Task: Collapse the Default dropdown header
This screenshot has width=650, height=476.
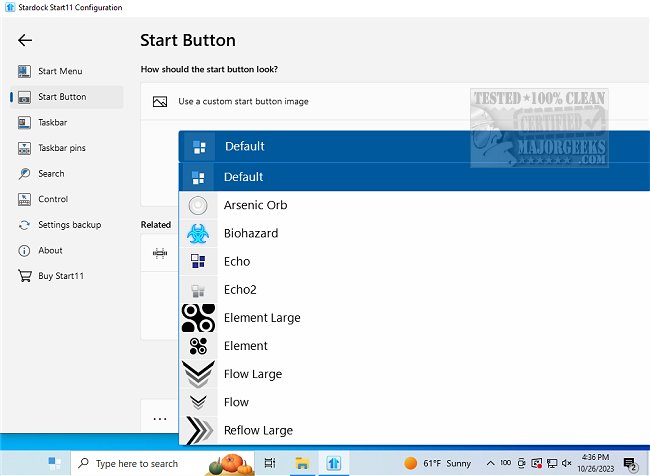Action: click(414, 146)
